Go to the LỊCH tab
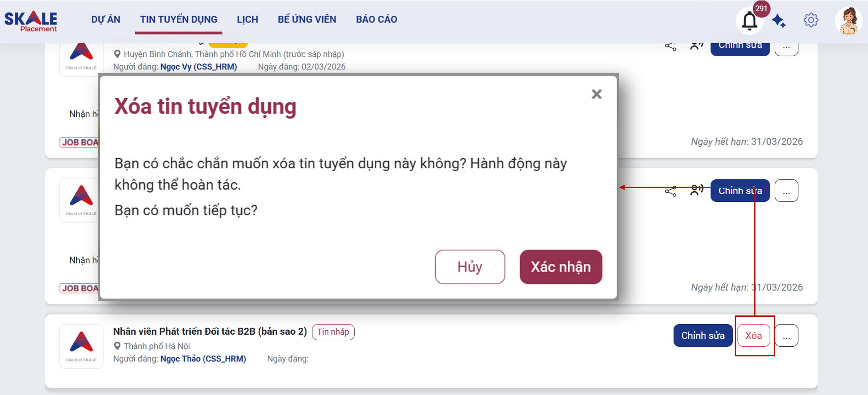868x395 pixels. pos(247,19)
